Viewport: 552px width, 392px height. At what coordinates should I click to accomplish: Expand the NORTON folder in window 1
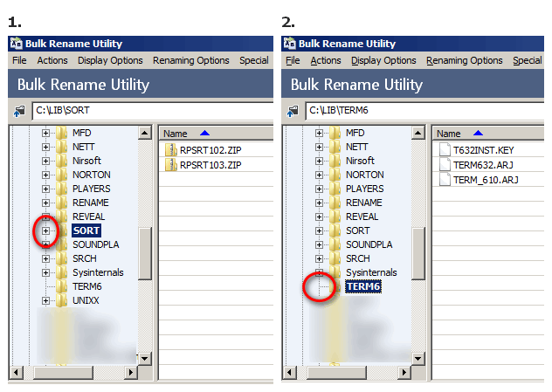click(45, 175)
